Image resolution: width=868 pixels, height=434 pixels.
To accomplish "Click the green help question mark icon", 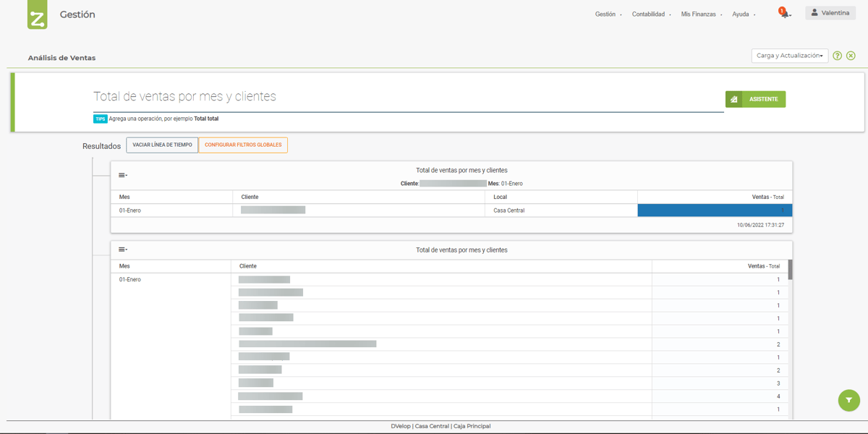I will point(838,55).
